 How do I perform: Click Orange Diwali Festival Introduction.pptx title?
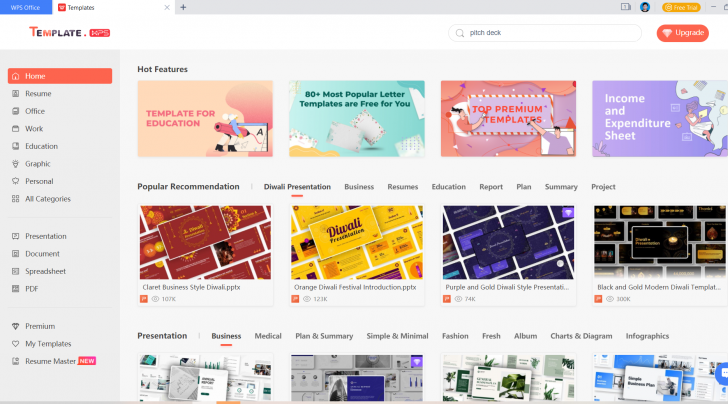pyautogui.click(x=355, y=287)
